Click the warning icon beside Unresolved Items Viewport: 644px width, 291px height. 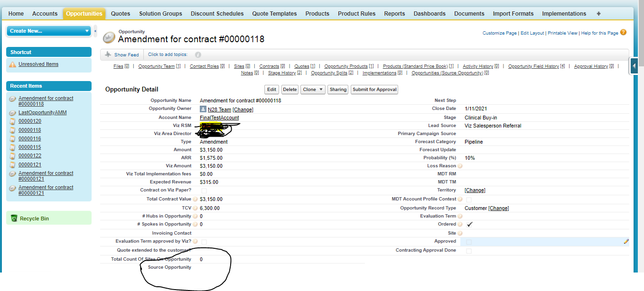pos(13,64)
